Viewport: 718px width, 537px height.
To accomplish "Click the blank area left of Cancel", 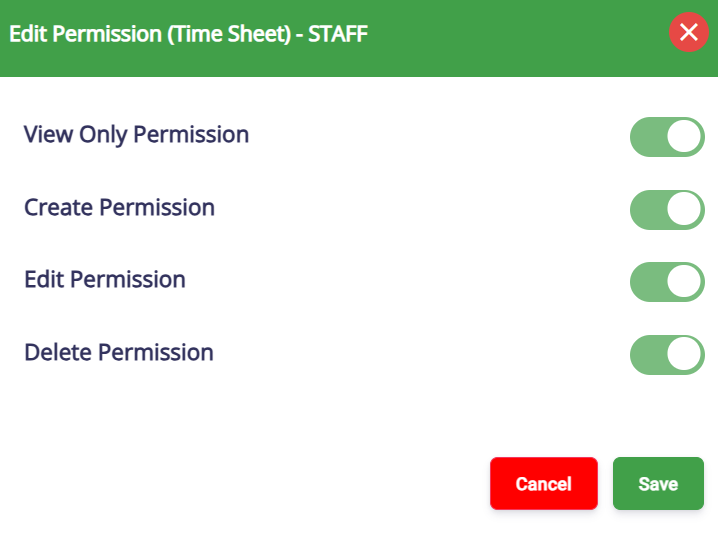I will tap(250, 484).
